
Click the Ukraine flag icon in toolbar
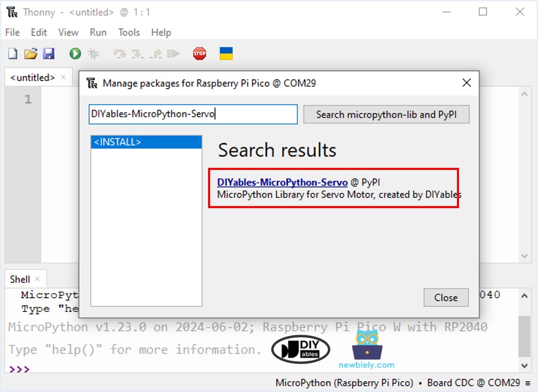pos(226,54)
